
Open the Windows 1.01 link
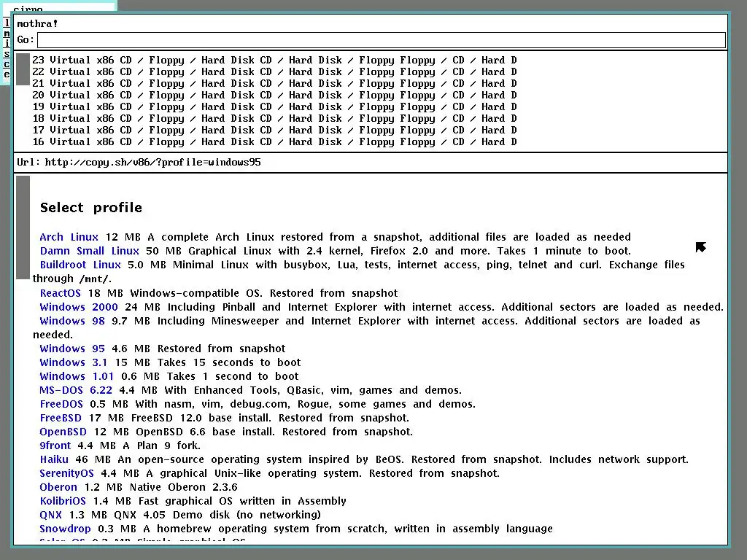77,376
